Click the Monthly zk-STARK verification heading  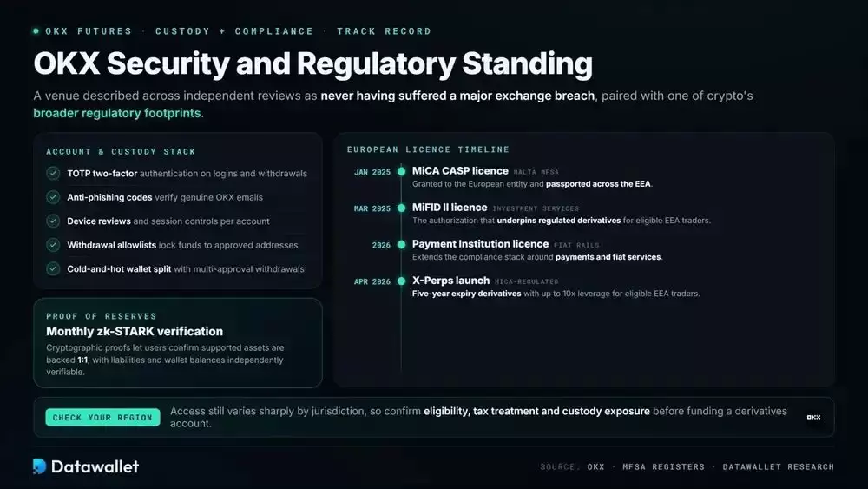coord(135,331)
